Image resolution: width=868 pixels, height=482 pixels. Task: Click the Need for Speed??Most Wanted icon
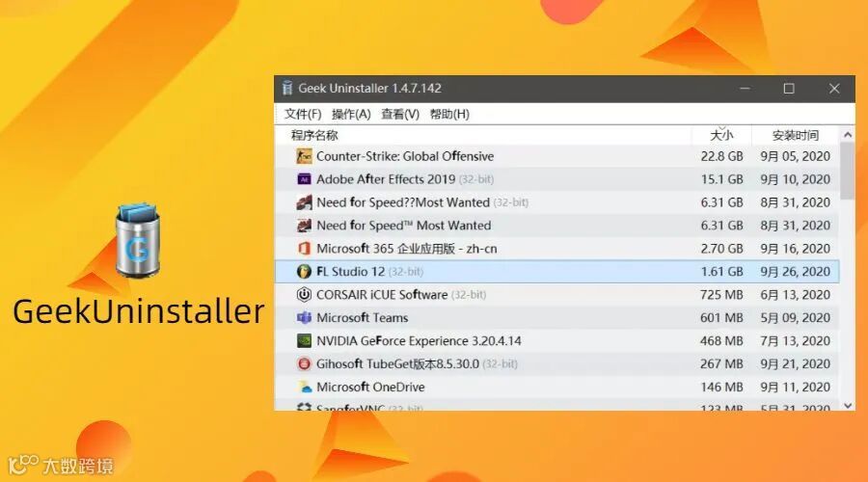(304, 202)
